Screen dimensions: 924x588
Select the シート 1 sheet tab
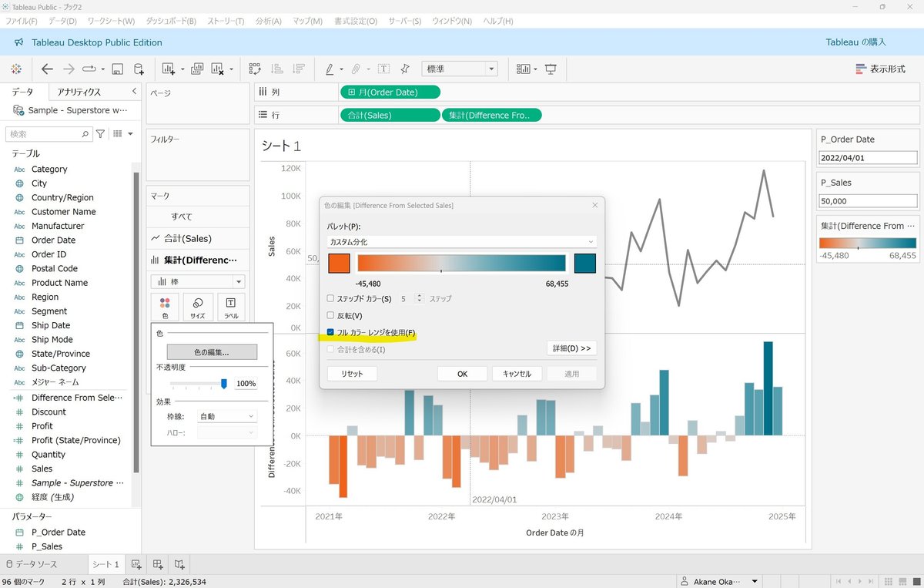point(106,564)
